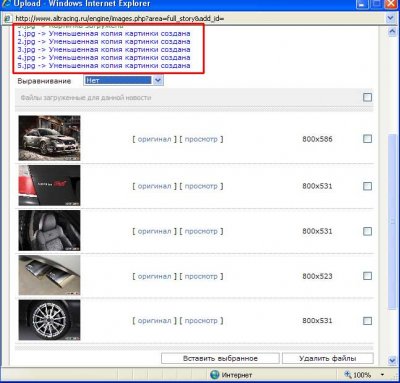Screen dimensions: 400x383
Task: Click оригинал link for the car photo
Action: [x=154, y=139]
